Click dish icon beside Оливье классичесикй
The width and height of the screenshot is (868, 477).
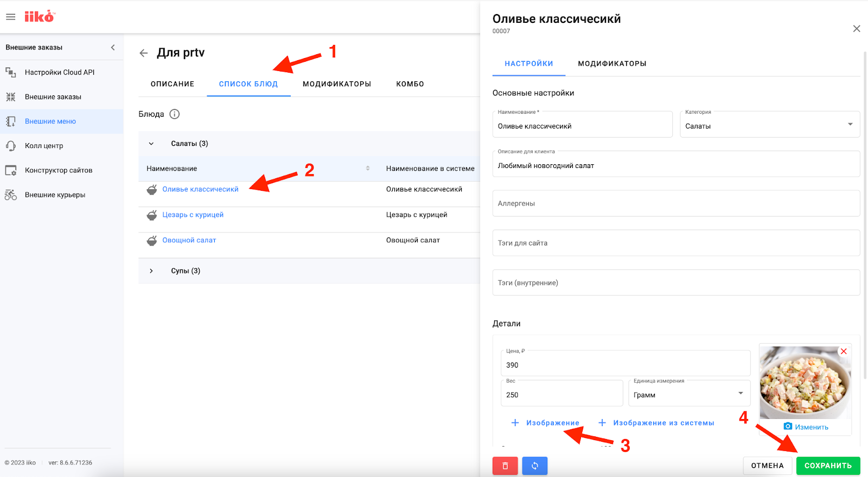[x=152, y=189]
